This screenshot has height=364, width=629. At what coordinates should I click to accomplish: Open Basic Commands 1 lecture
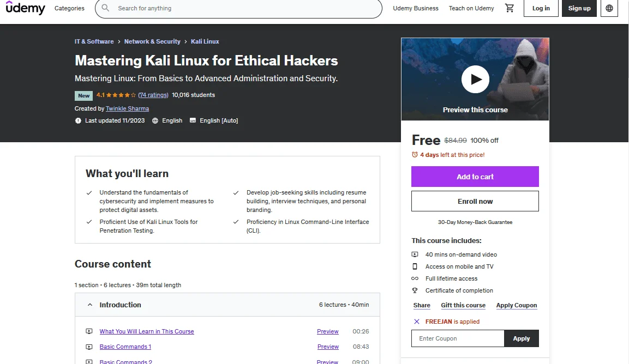coord(125,347)
